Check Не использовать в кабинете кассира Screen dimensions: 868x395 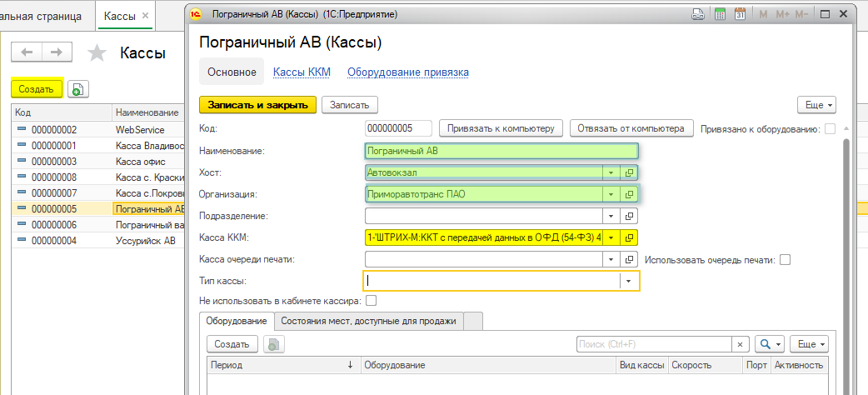tap(372, 300)
